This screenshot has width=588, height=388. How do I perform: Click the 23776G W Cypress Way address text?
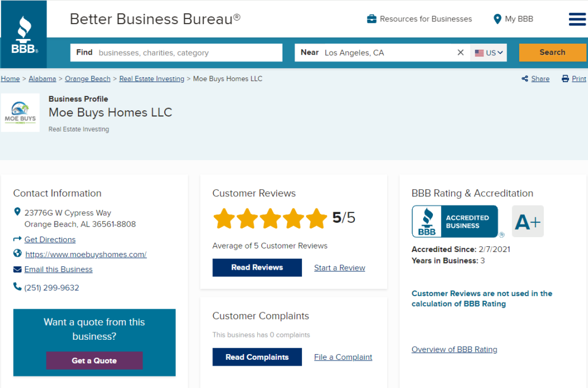point(68,213)
